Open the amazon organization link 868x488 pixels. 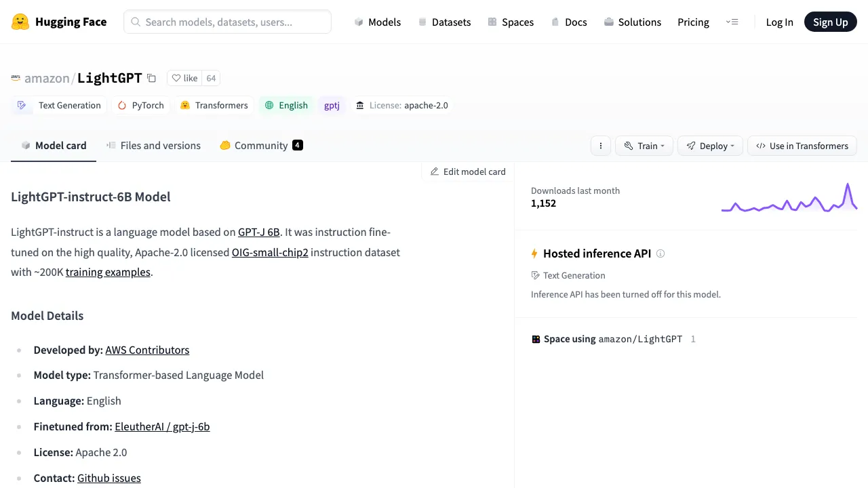click(x=47, y=78)
